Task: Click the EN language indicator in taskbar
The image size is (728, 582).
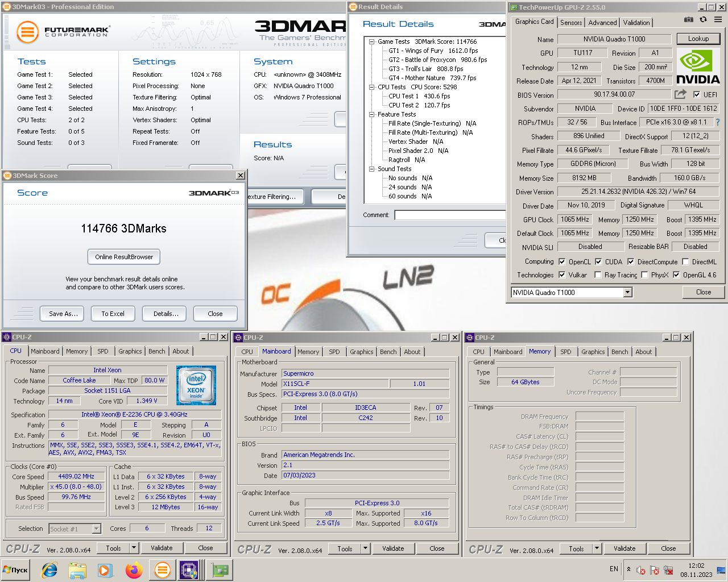Action: (614, 569)
